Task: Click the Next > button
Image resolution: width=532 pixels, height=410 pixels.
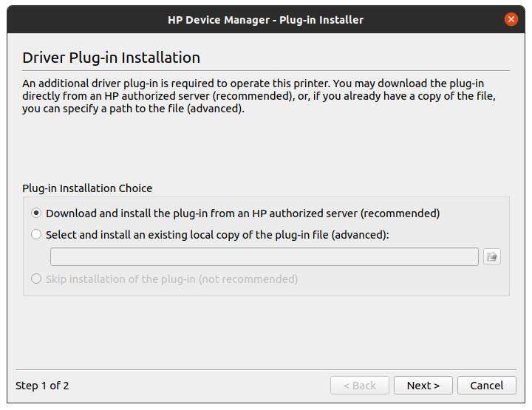Action: click(x=423, y=385)
